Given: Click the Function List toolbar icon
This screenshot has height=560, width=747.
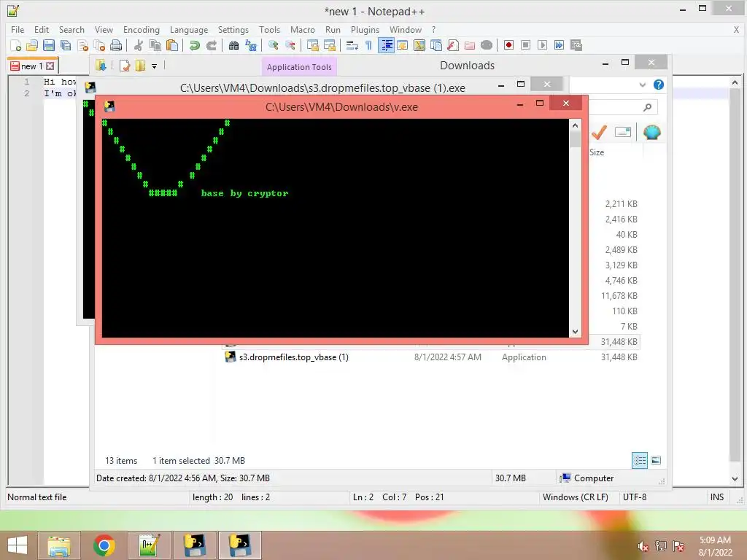Looking at the screenshot, I should click(x=453, y=45).
